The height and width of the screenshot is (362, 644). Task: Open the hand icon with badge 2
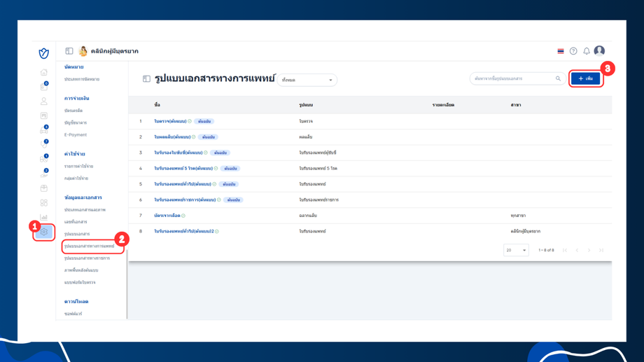(44, 174)
